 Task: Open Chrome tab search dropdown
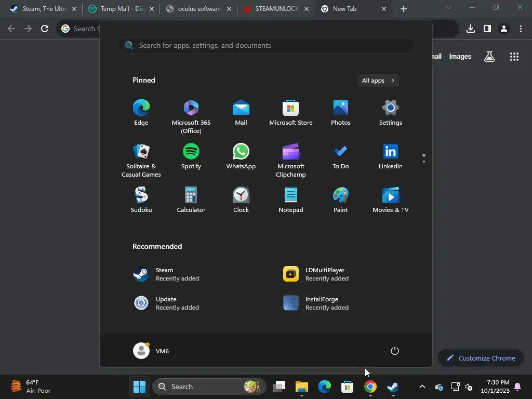(448, 7)
